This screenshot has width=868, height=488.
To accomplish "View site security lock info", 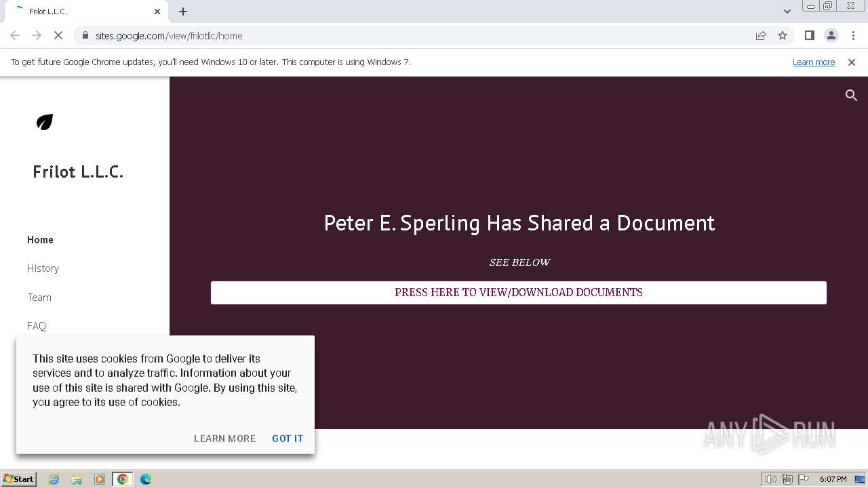I will point(85,35).
